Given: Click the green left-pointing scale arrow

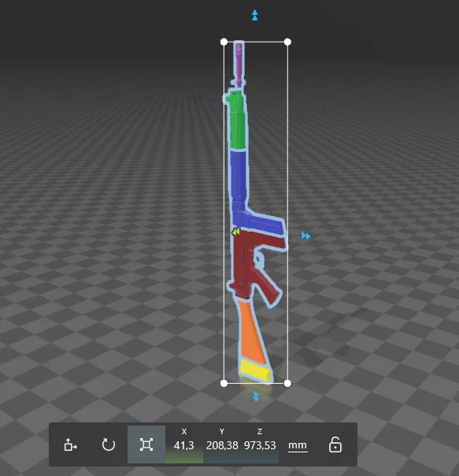Looking at the screenshot, I should tap(235, 232).
